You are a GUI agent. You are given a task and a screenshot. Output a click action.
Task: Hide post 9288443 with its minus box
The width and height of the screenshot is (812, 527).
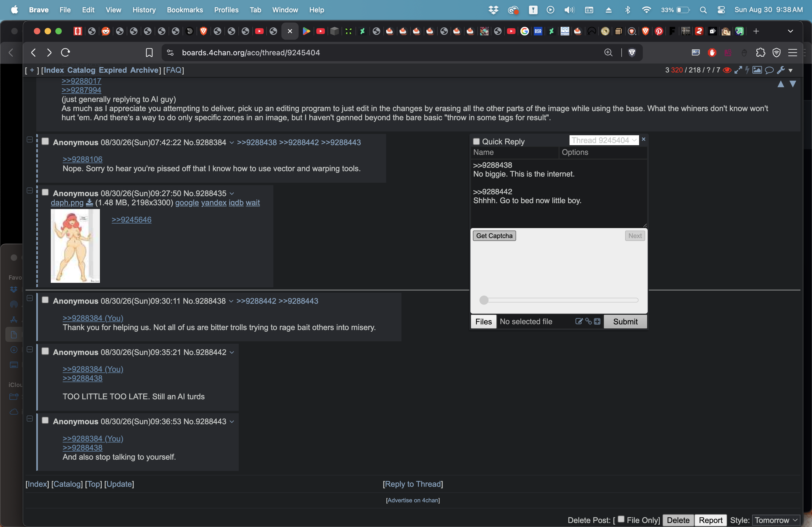tap(30, 419)
